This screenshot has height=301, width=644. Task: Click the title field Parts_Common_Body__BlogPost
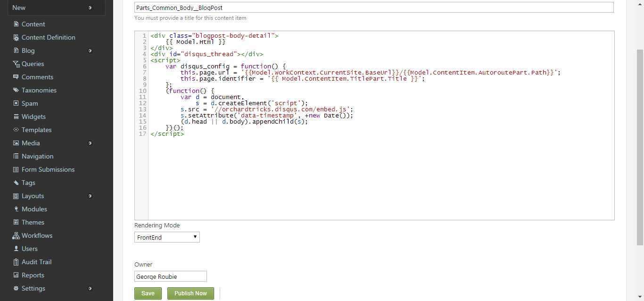pos(374,8)
